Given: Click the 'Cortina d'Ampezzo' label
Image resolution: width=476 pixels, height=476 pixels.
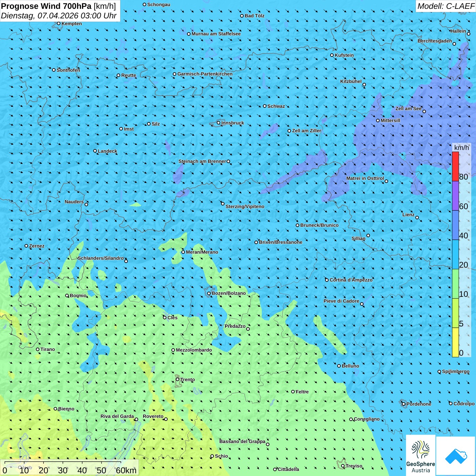Looking at the screenshot, I should coord(351,280).
